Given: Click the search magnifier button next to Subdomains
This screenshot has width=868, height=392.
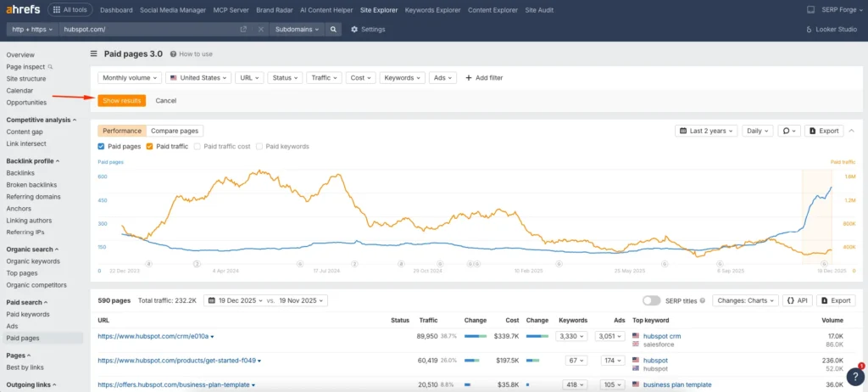Looking at the screenshot, I should point(334,29).
